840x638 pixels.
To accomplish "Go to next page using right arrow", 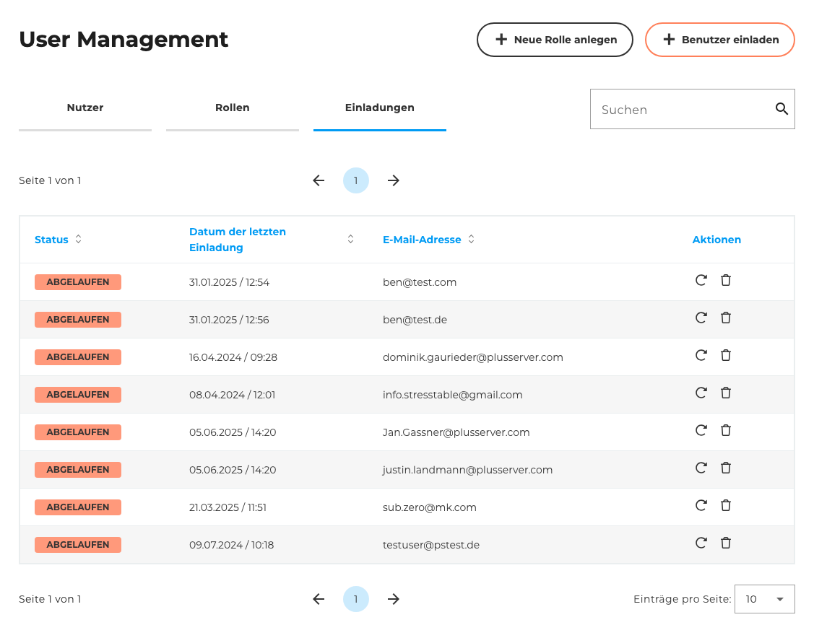I will [x=394, y=180].
